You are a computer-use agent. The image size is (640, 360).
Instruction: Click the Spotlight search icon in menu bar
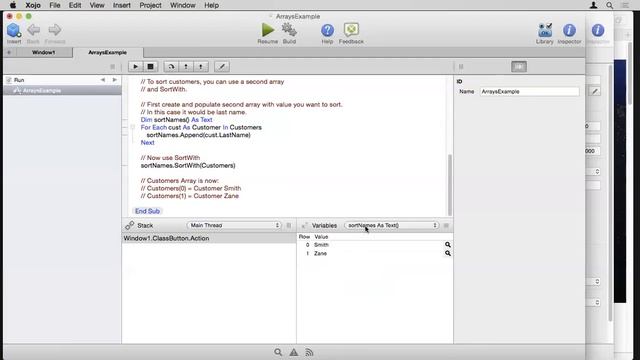click(609, 5)
